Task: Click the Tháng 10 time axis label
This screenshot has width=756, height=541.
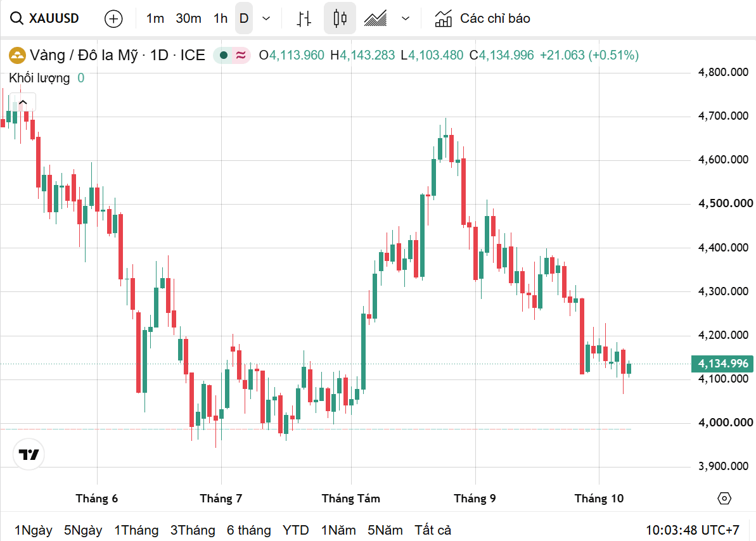Action: (x=599, y=498)
